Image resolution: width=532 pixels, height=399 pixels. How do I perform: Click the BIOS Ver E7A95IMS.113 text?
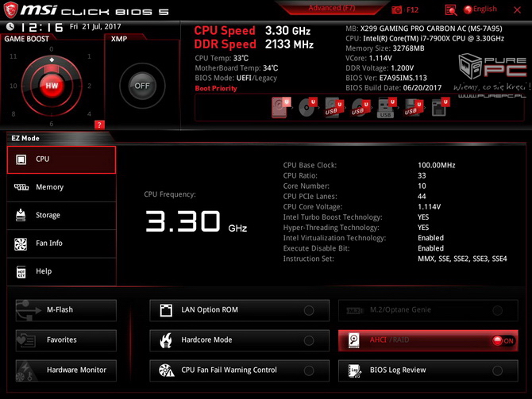pos(403,78)
